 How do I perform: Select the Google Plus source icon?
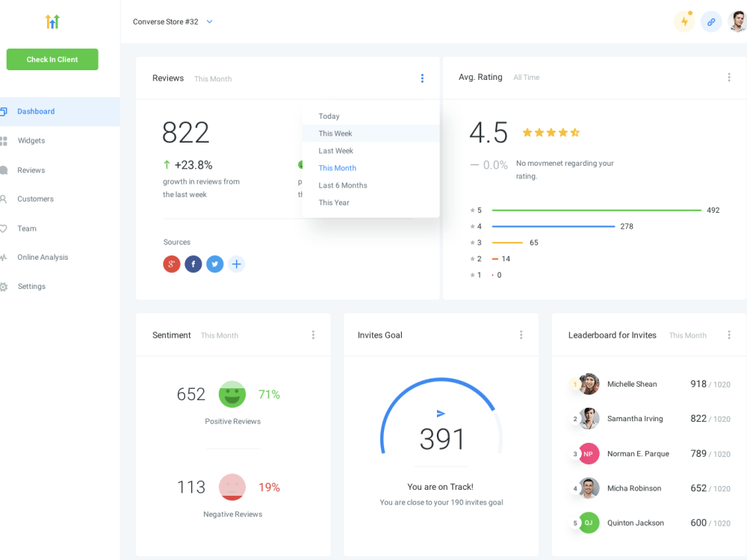172,264
